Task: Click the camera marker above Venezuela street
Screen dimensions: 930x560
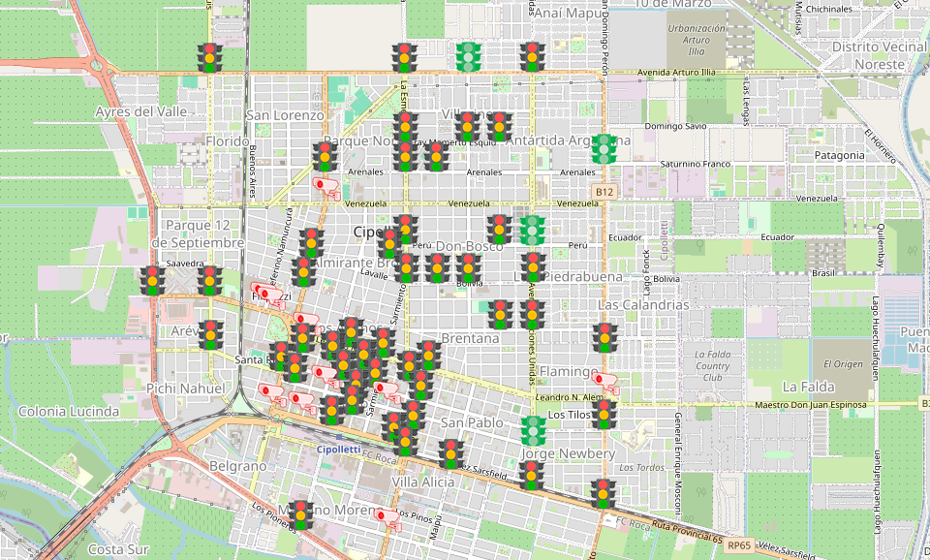Action: click(x=326, y=187)
